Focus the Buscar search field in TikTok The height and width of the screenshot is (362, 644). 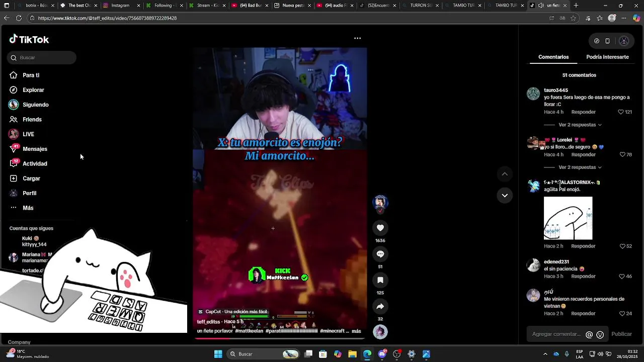coord(42,58)
